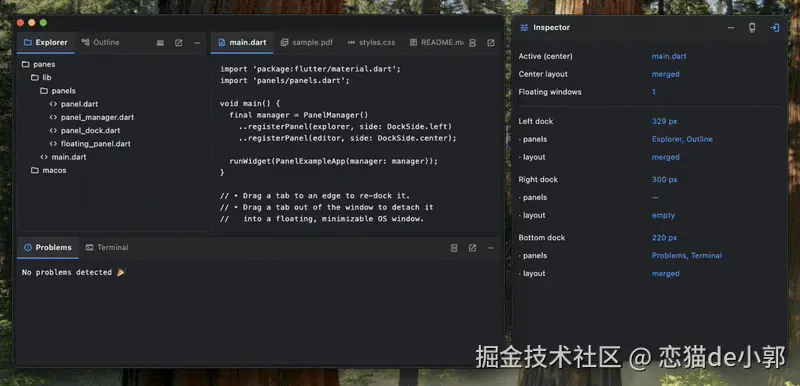Click the file icon on the main.dart tab
This screenshot has width=800, height=386.
tap(222, 43)
